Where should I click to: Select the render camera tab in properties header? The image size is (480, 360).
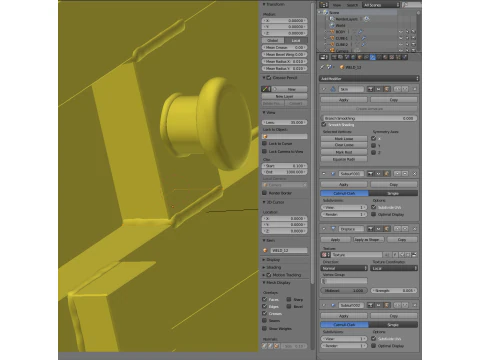pos(334,57)
